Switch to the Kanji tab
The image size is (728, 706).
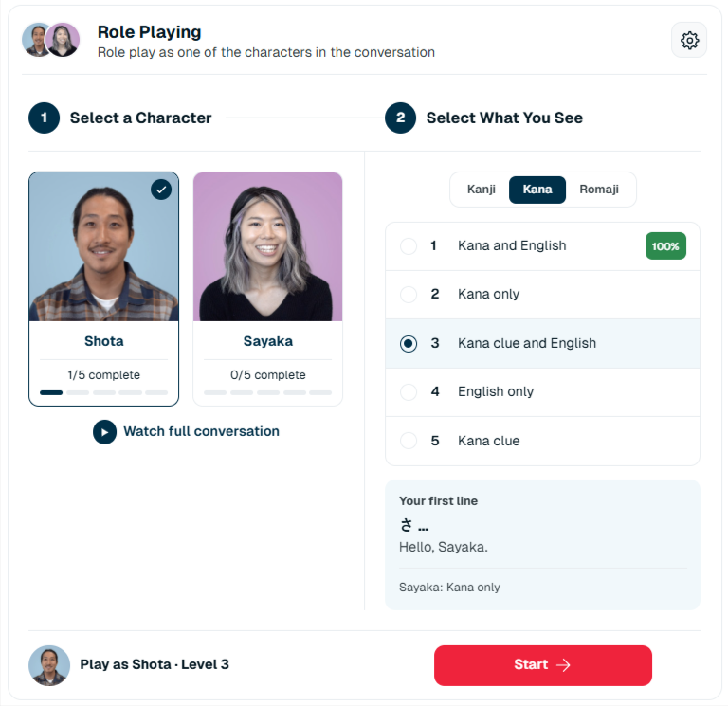[481, 190]
